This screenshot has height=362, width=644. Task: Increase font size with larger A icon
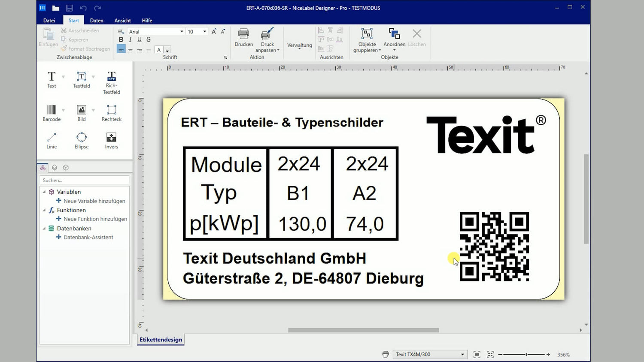click(x=214, y=31)
